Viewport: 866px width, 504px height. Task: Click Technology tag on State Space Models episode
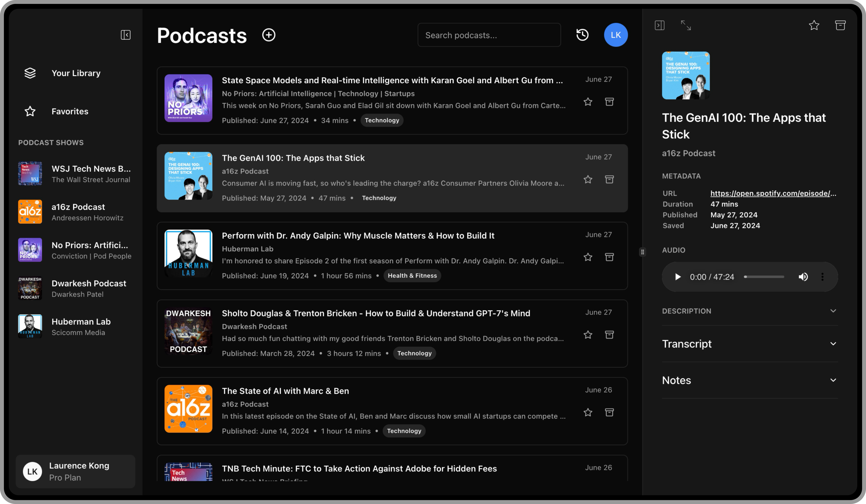coord(382,120)
